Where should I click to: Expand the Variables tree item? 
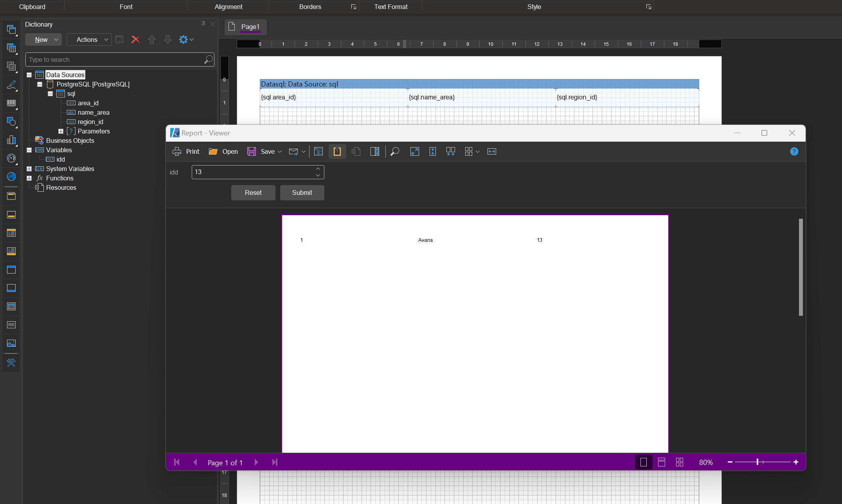pos(29,149)
